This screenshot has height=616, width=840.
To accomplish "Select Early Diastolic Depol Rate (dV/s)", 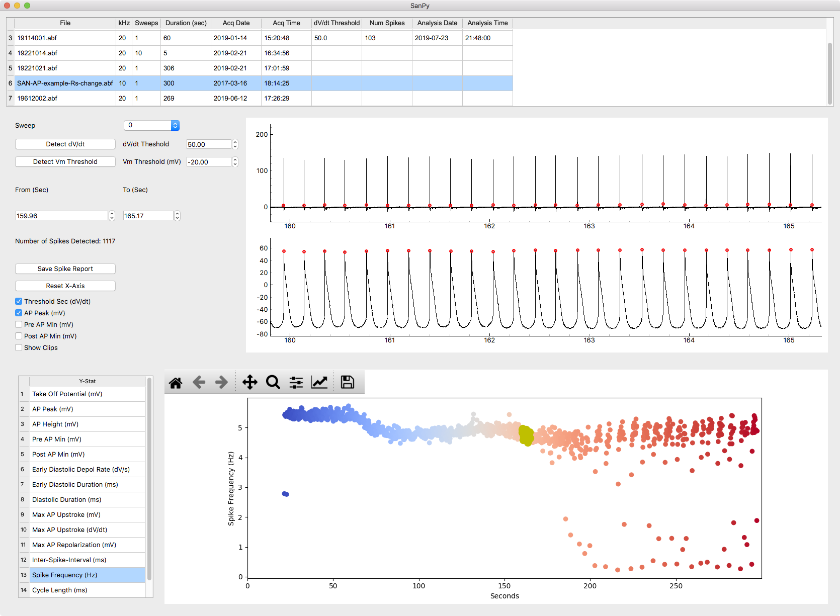I will pos(87,470).
